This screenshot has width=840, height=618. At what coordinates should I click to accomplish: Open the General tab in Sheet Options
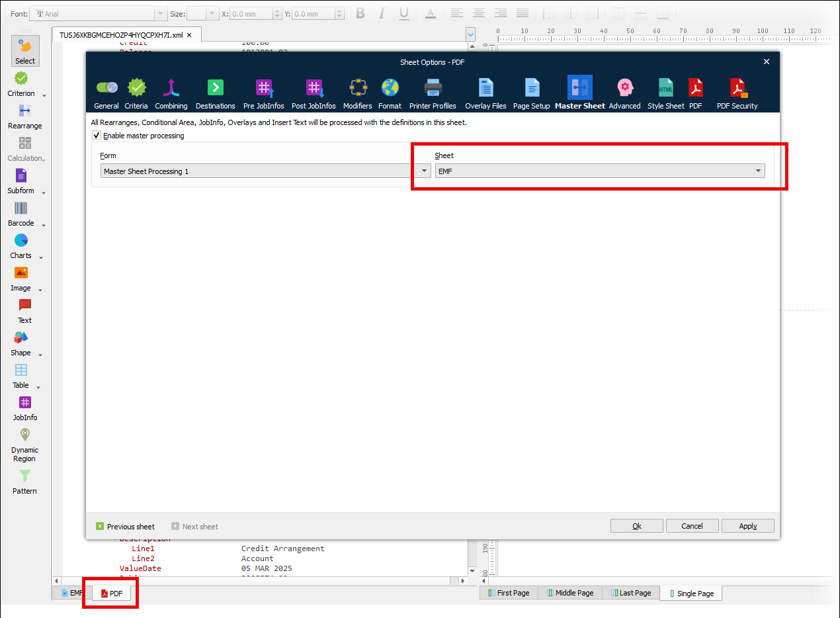click(x=106, y=93)
